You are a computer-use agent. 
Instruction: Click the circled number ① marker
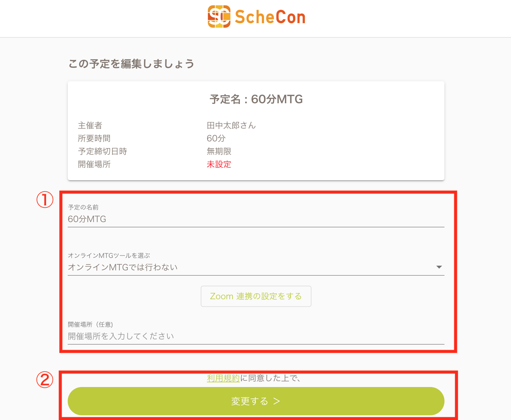(45, 200)
